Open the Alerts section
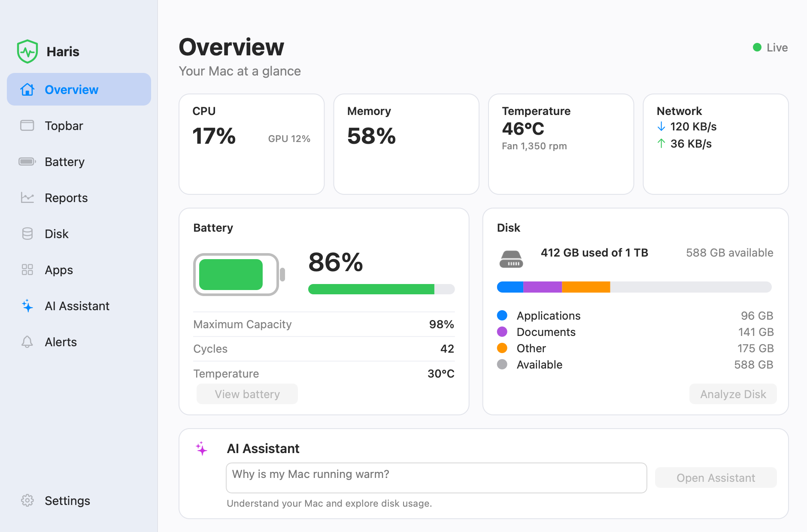This screenshot has width=807, height=532. [x=79, y=342]
